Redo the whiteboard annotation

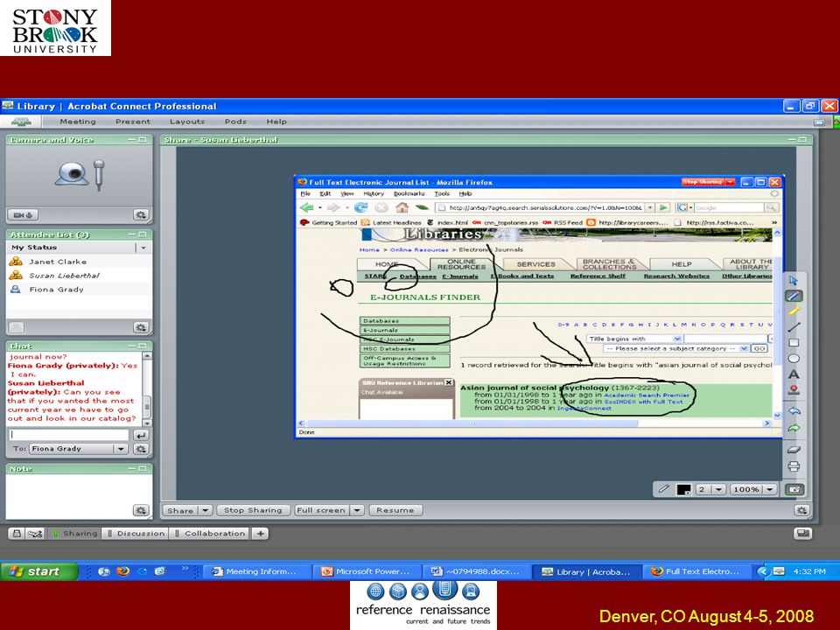coord(794,428)
